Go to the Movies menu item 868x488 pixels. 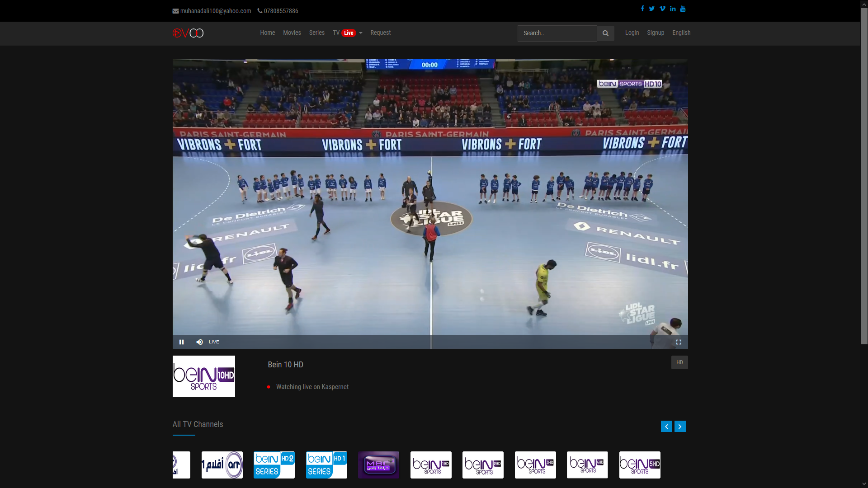point(292,33)
